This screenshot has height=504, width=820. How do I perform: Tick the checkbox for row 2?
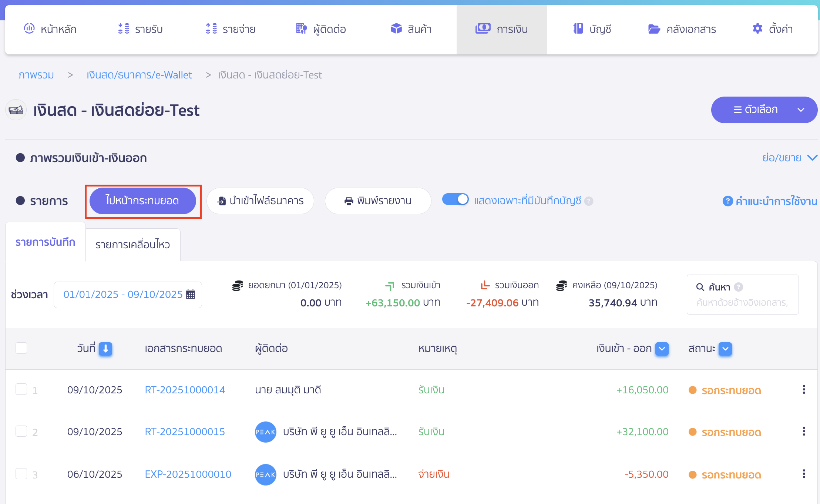21,431
